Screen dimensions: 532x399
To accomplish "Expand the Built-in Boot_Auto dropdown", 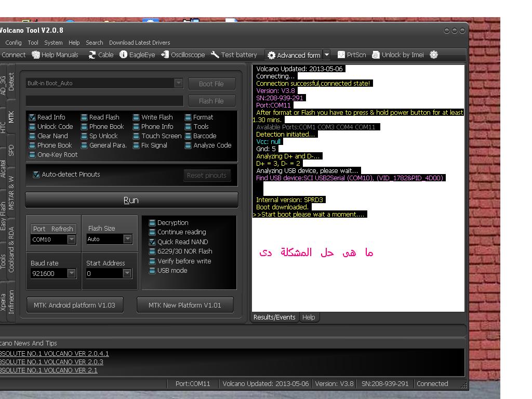I will pyautogui.click(x=179, y=83).
